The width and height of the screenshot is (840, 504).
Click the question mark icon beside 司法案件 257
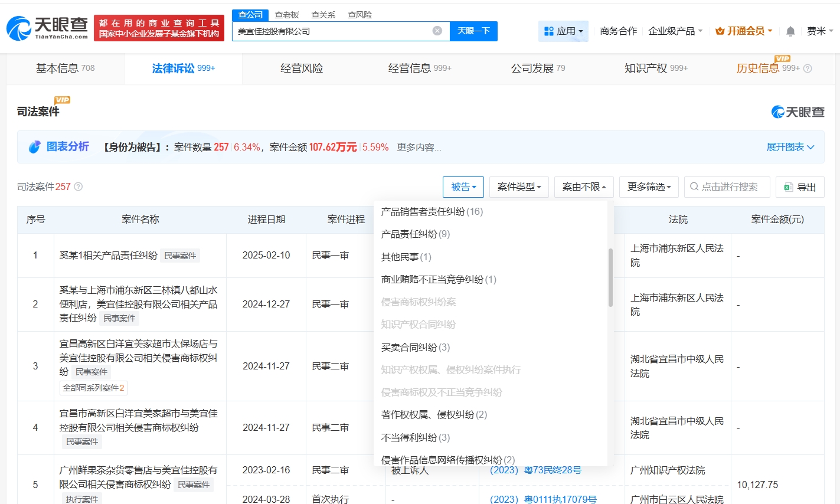pyautogui.click(x=79, y=186)
